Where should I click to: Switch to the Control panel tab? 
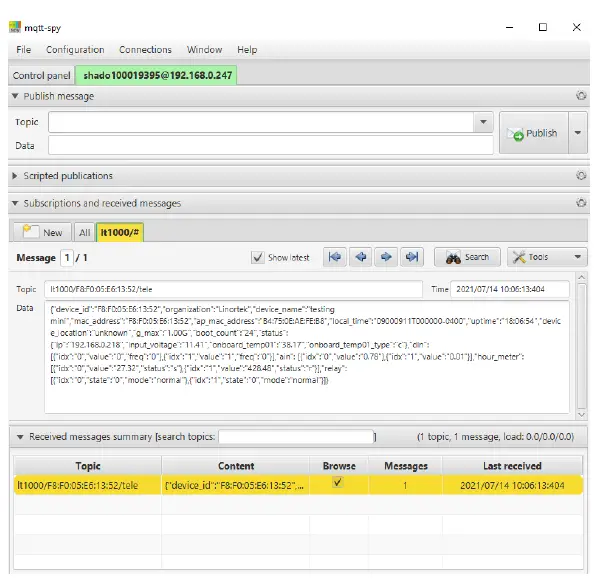click(x=42, y=75)
